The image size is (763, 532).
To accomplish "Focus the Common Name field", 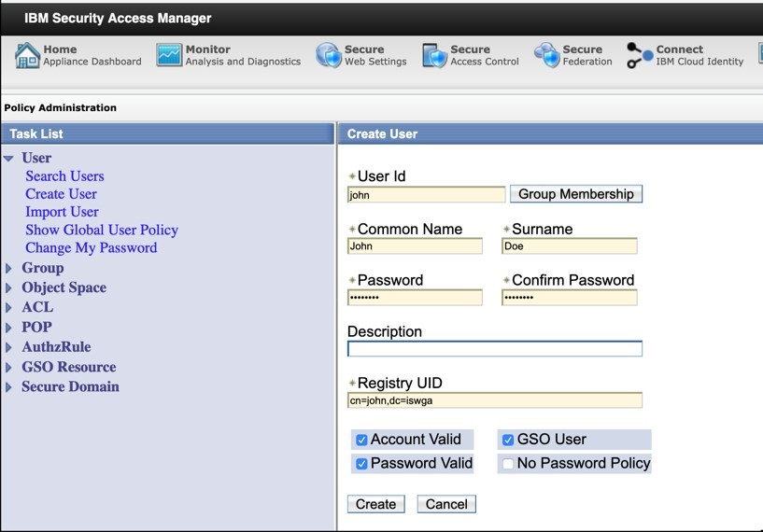I will coord(415,246).
